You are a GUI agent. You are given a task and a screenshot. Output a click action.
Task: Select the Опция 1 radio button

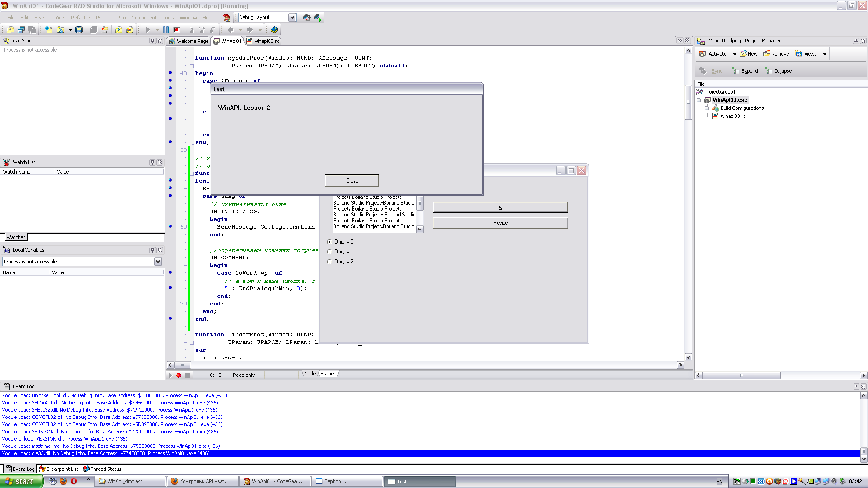330,252
